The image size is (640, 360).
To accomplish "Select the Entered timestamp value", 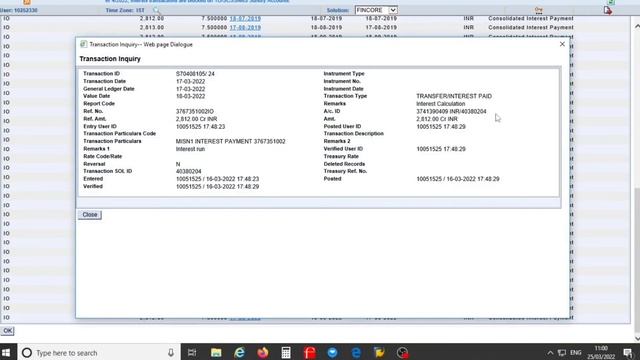I will [x=217, y=179].
